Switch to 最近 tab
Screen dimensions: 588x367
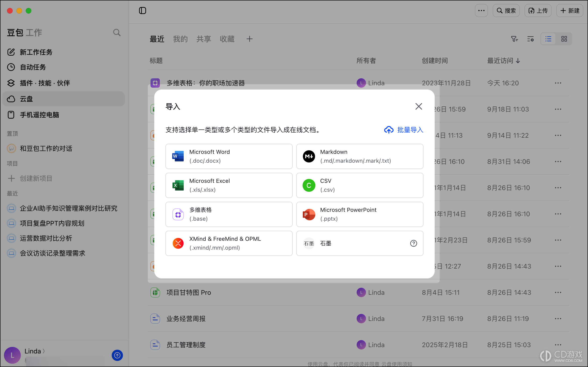[x=157, y=39]
